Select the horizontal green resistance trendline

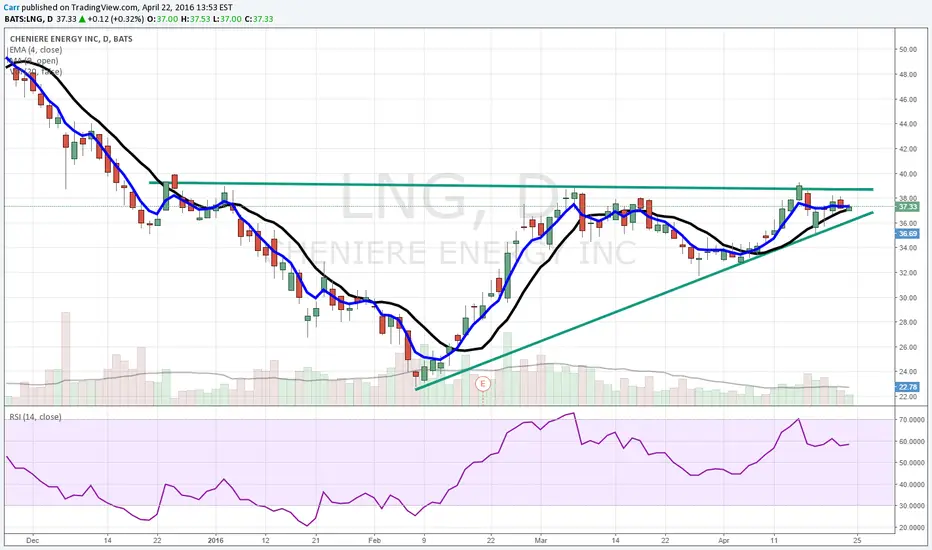tap(511, 186)
